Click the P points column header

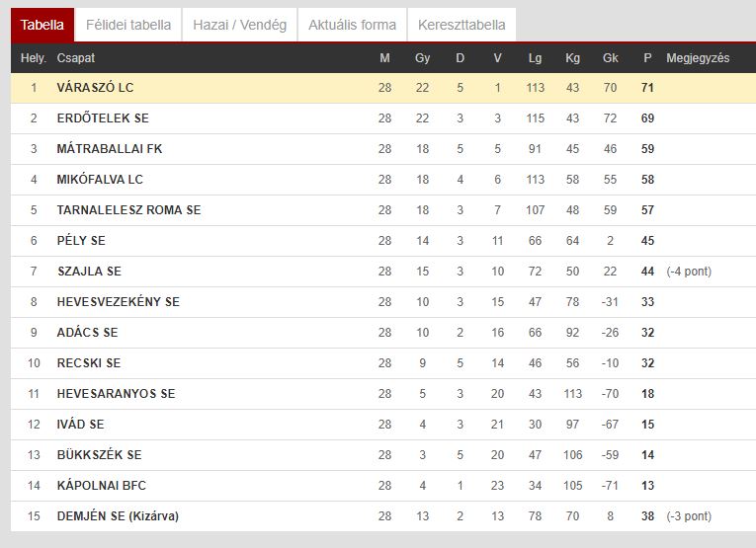pyautogui.click(x=647, y=58)
